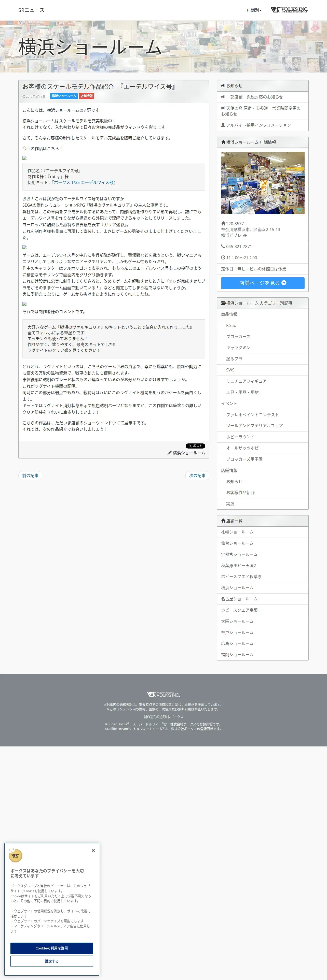Select the キャラグミン category
327x980 pixels.
tap(263, 348)
